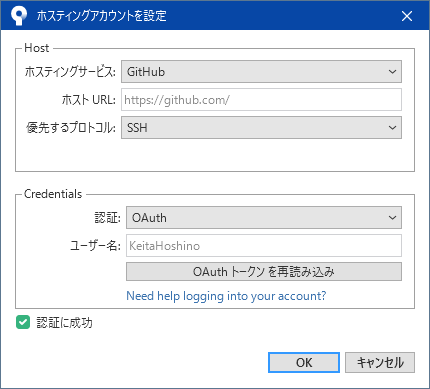Image resolution: width=430 pixels, height=389 pixels.
Task: Click the キャンセル button
Action: tap(380, 362)
